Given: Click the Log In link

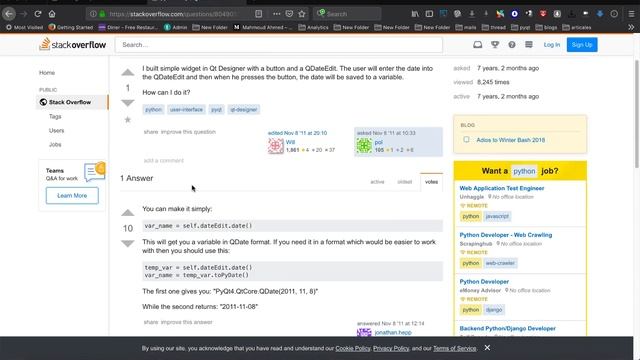Looking at the screenshot, I should pos(552,44).
